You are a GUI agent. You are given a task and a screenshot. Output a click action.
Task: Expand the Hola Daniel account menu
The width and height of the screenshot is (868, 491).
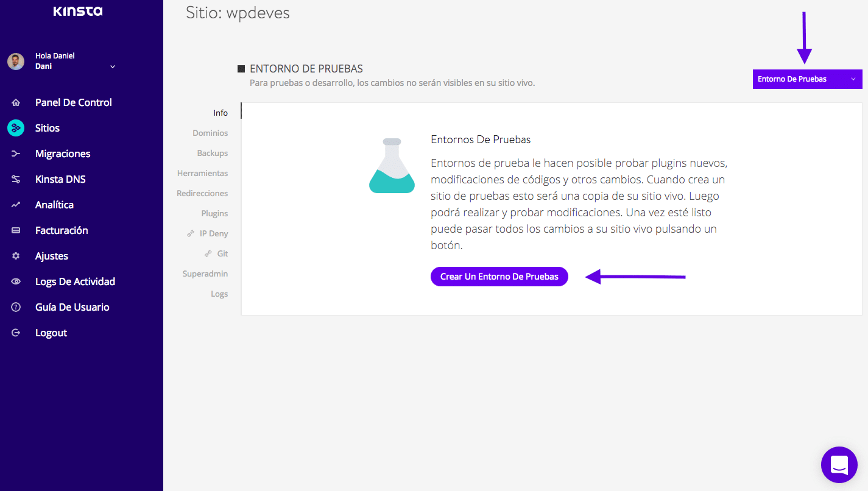pyautogui.click(x=112, y=66)
